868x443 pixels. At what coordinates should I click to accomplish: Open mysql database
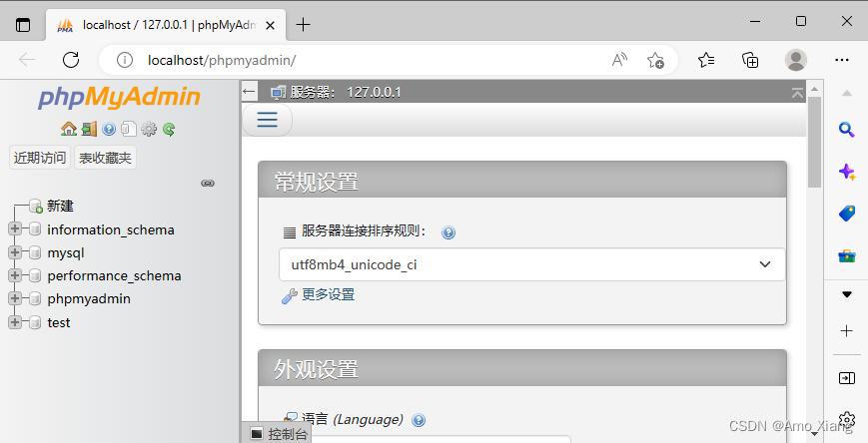[66, 253]
